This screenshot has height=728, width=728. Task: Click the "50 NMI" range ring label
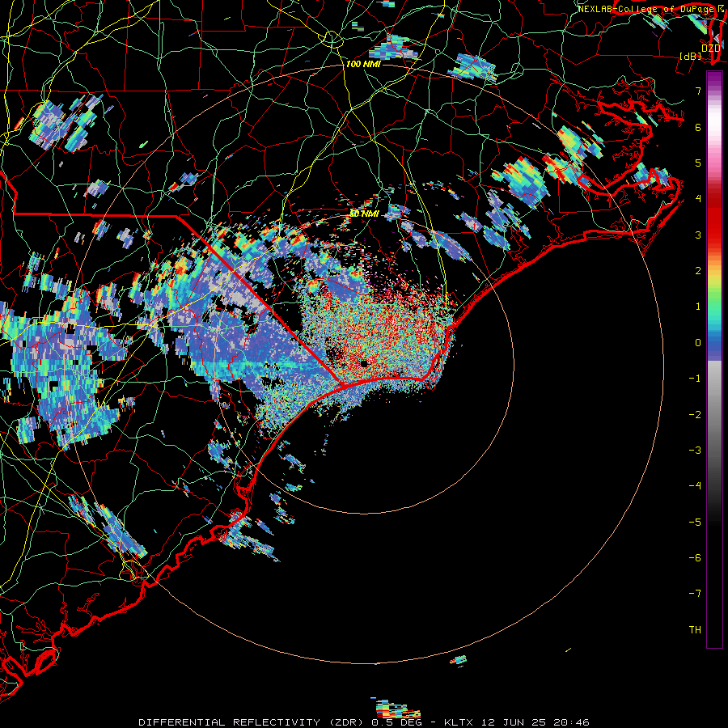click(364, 214)
